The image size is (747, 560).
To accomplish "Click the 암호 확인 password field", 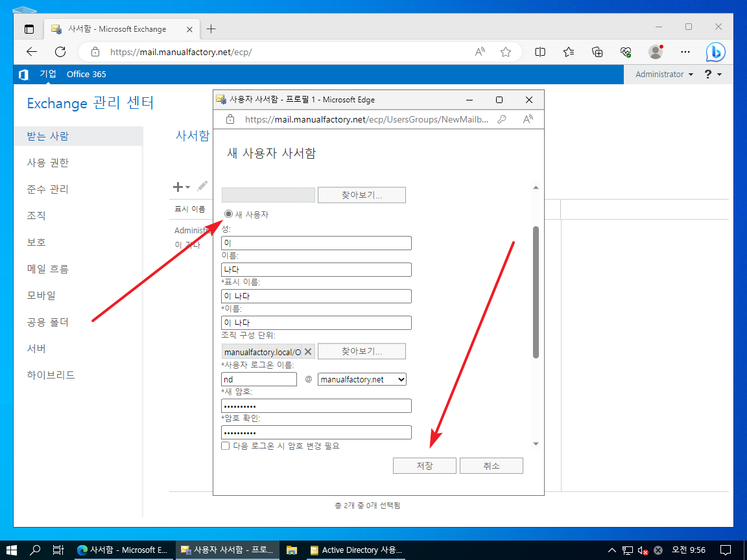I will [316, 432].
